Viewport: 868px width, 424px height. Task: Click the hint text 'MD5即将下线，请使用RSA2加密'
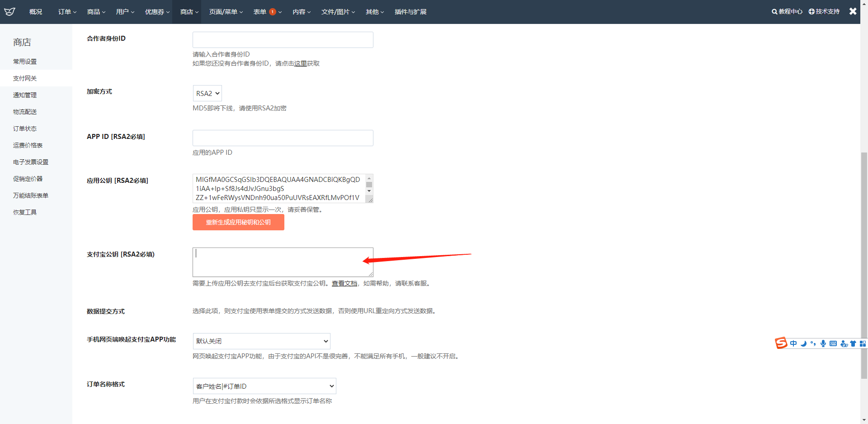(240, 108)
